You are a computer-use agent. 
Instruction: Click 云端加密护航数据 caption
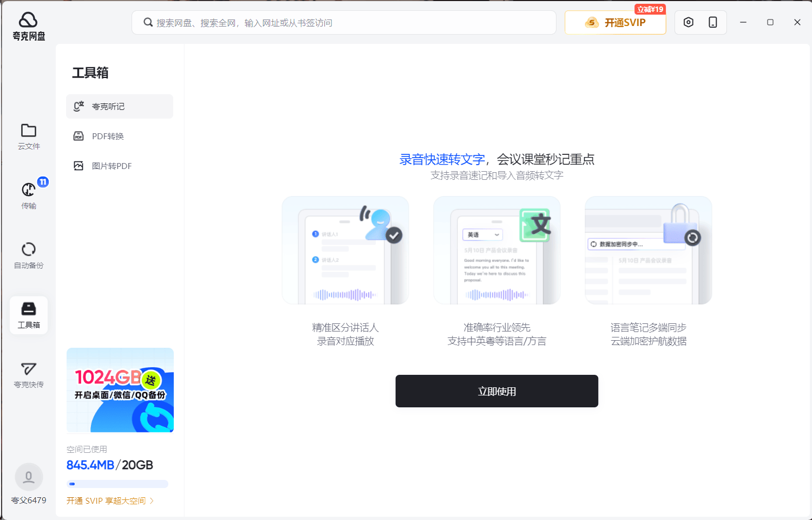(649, 341)
